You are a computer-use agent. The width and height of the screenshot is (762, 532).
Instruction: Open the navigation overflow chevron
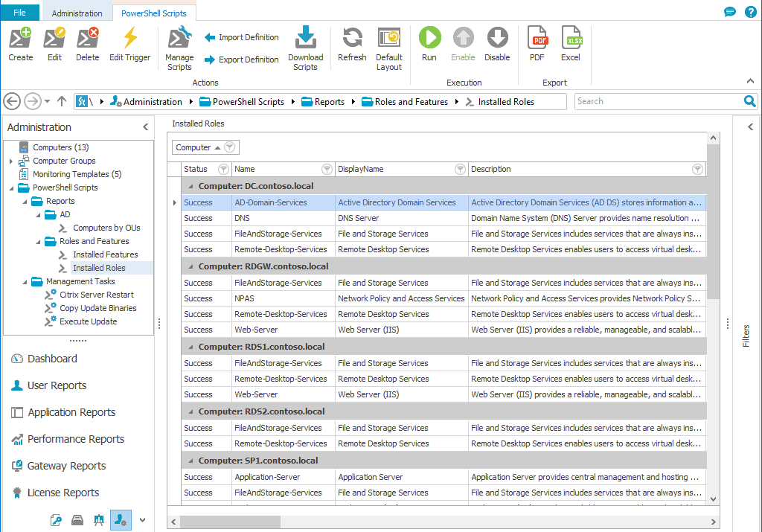(142, 520)
